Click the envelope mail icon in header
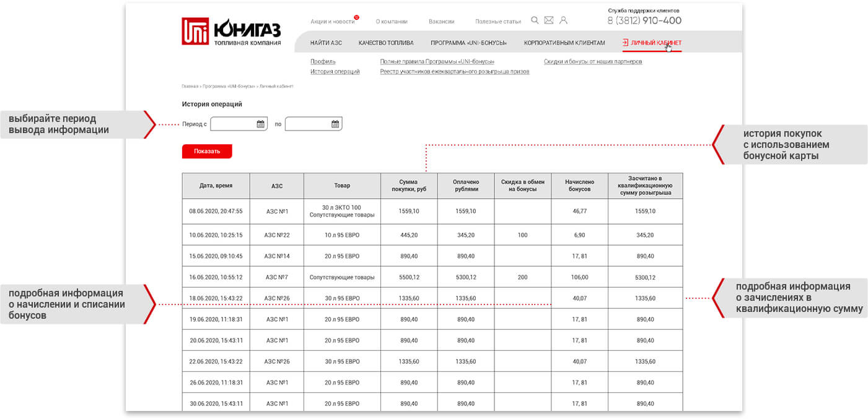 (x=549, y=20)
